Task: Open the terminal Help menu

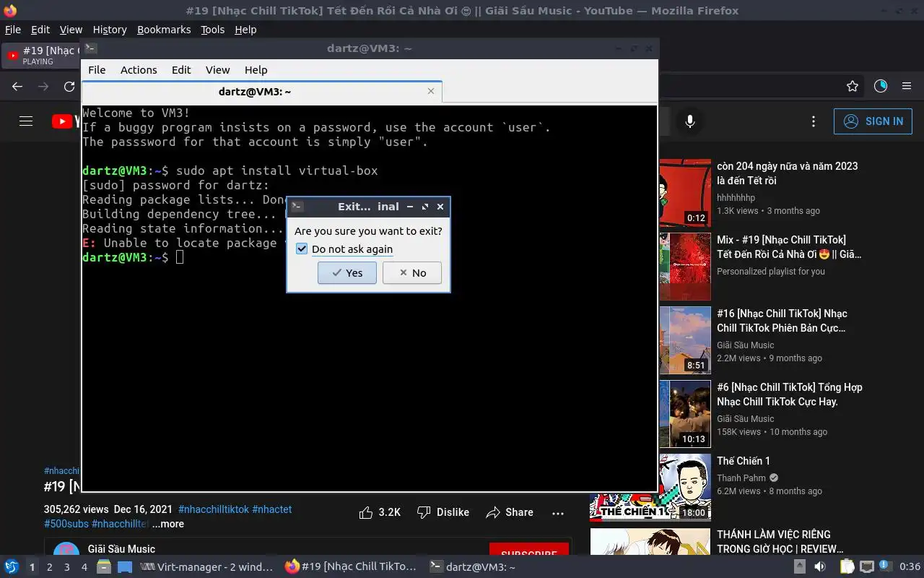Action: 256,70
